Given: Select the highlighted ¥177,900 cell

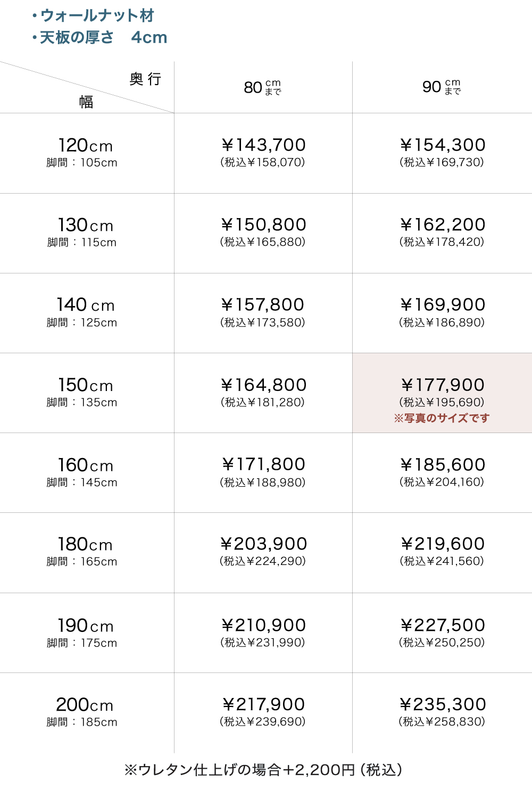Looking at the screenshot, I should tap(442, 393).
